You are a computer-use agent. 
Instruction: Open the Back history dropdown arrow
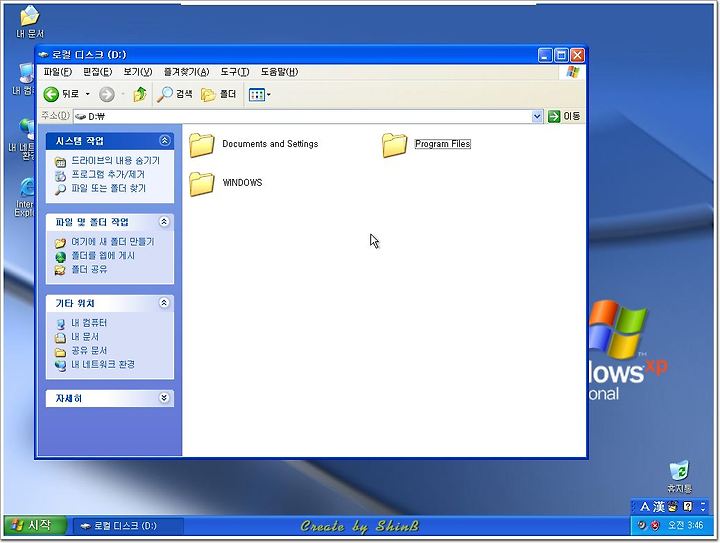coord(87,94)
